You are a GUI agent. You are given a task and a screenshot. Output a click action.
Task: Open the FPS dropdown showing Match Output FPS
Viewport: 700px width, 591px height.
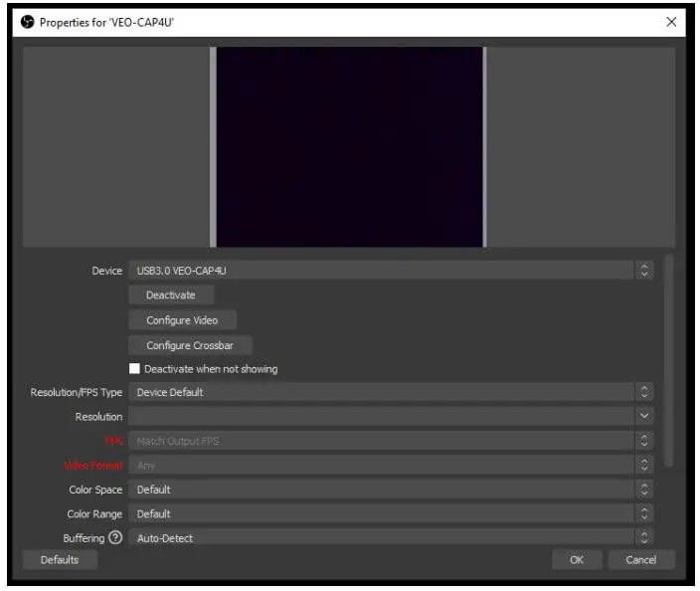[391, 441]
